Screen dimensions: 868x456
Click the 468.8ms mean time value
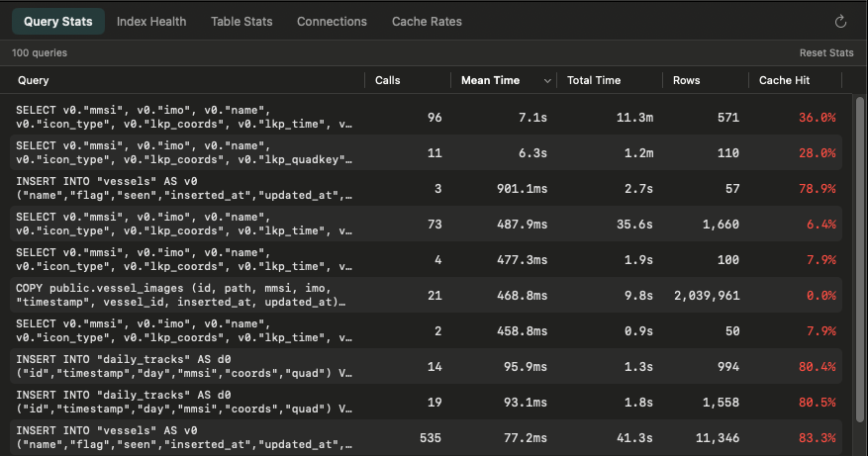(522, 296)
